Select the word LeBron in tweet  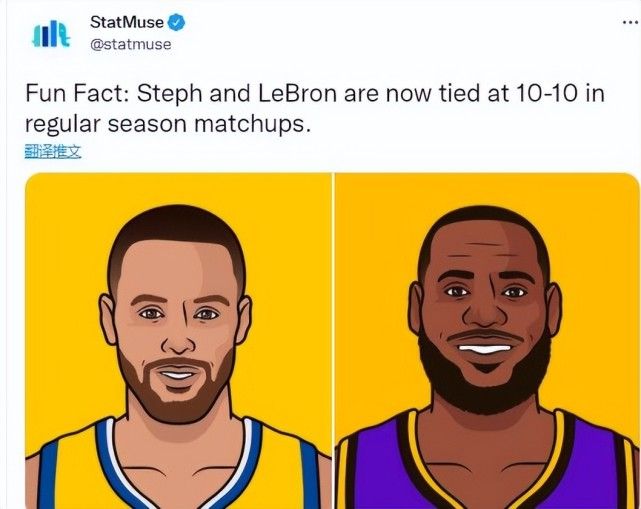297,93
